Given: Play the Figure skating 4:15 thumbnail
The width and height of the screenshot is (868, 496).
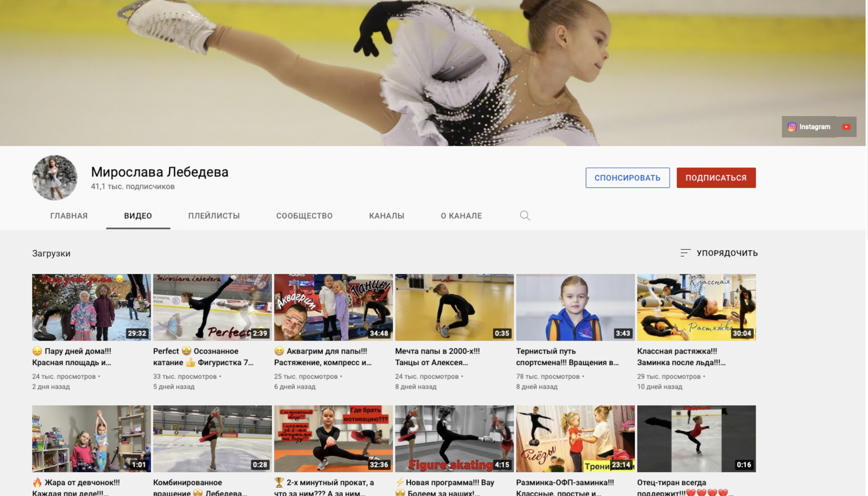Looking at the screenshot, I should coord(454,438).
